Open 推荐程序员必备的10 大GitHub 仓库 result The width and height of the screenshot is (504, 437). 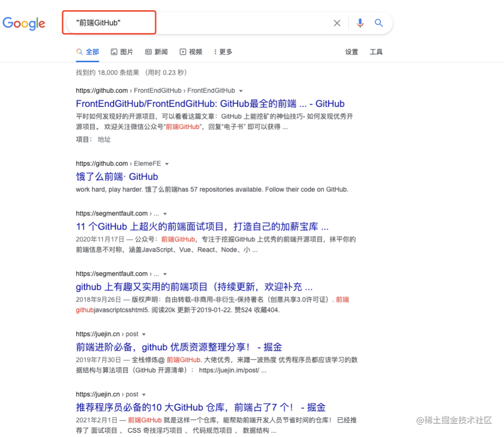click(201, 407)
